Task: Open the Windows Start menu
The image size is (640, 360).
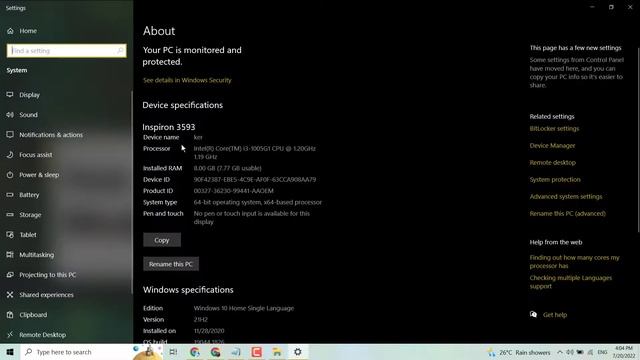Action: 10,352
